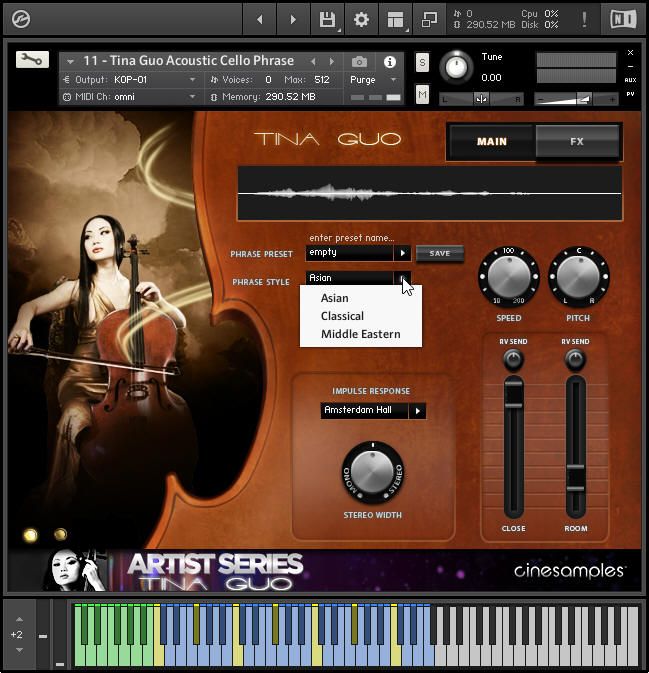Toggle the right yellow light button

(61, 534)
